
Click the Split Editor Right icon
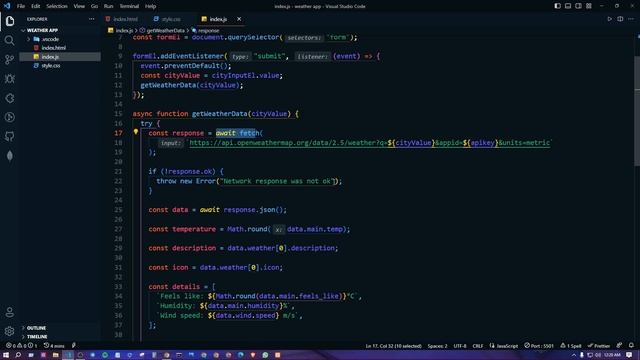tap(620, 19)
